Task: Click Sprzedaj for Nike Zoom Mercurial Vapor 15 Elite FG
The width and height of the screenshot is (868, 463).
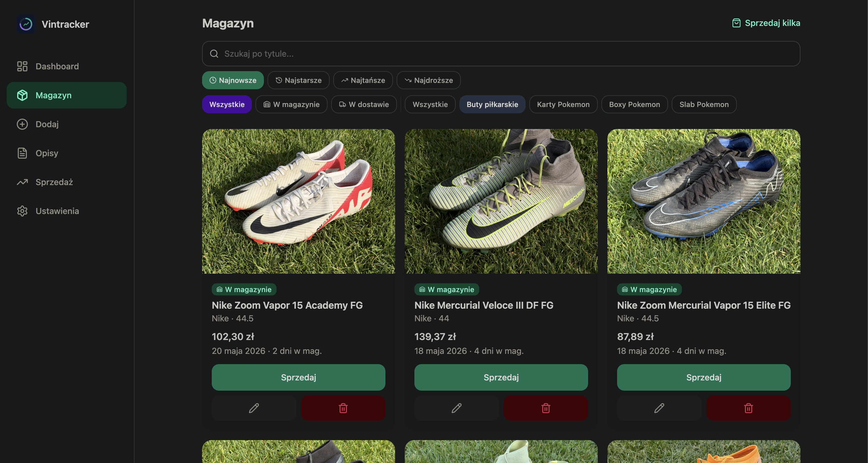Action: [x=704, y=377]
